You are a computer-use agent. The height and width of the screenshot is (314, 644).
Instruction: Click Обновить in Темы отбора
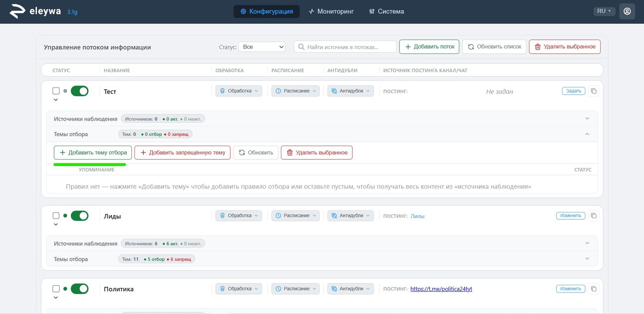point(256,153)
